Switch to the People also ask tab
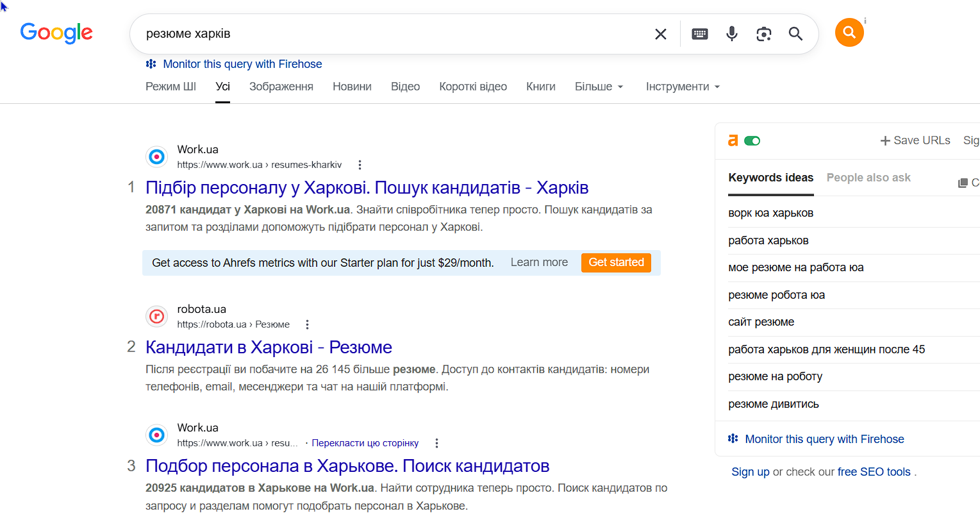 (x=868, y=178)
